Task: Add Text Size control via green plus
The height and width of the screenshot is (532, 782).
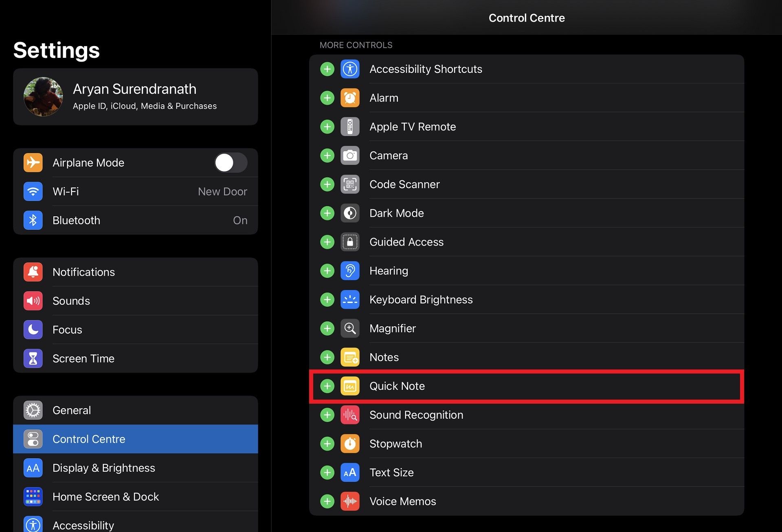Action: [327, 473]
